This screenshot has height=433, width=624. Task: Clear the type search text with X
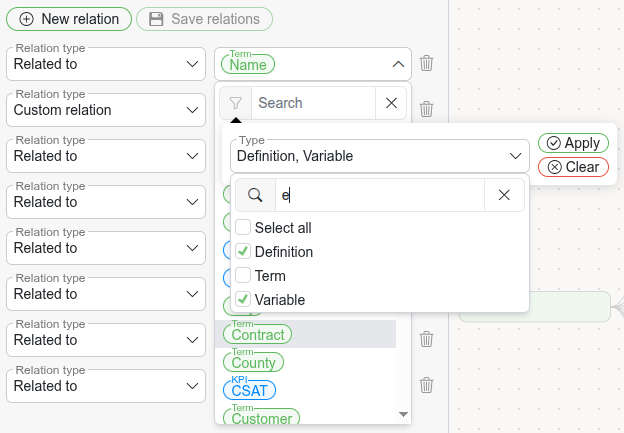(x=505, y=196)
